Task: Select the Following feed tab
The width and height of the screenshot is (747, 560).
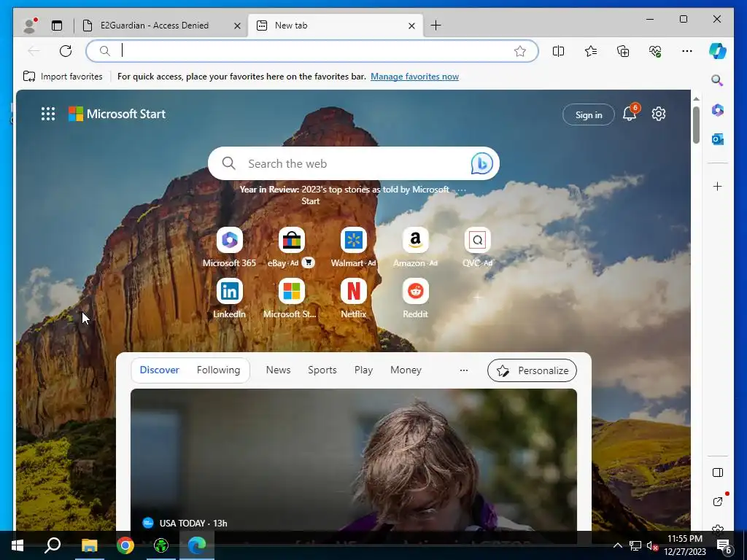Action: point(218,370)
